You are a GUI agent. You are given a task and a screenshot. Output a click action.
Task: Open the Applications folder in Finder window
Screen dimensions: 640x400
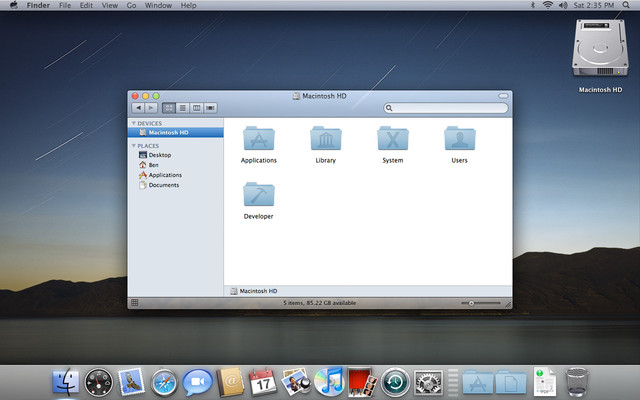tap(258, 138)
